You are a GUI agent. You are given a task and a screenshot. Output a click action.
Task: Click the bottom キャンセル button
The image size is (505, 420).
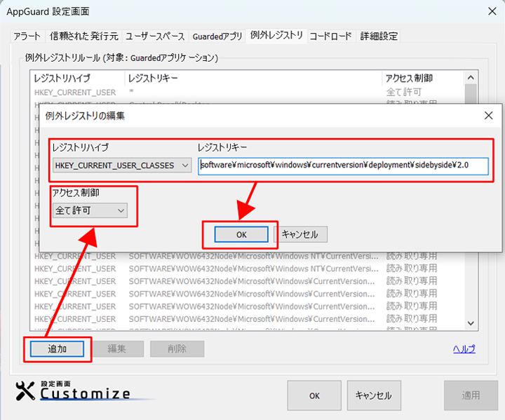[x=373, y=395]
